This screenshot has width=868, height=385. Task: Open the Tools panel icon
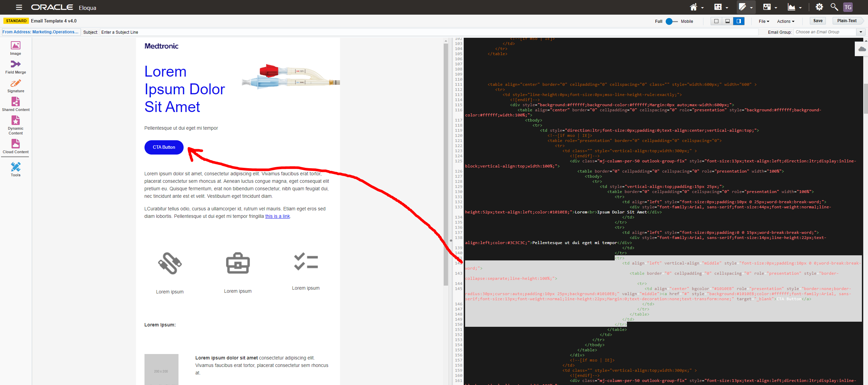[16, 169]
